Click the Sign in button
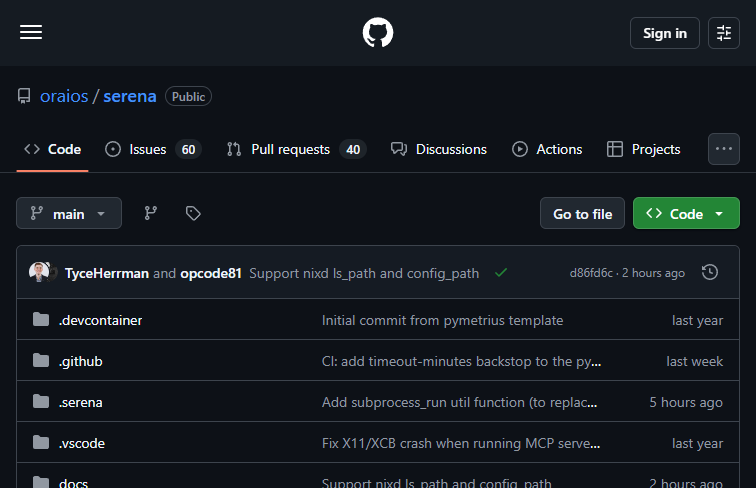This screenshot has width=756, height=488. 664,33
